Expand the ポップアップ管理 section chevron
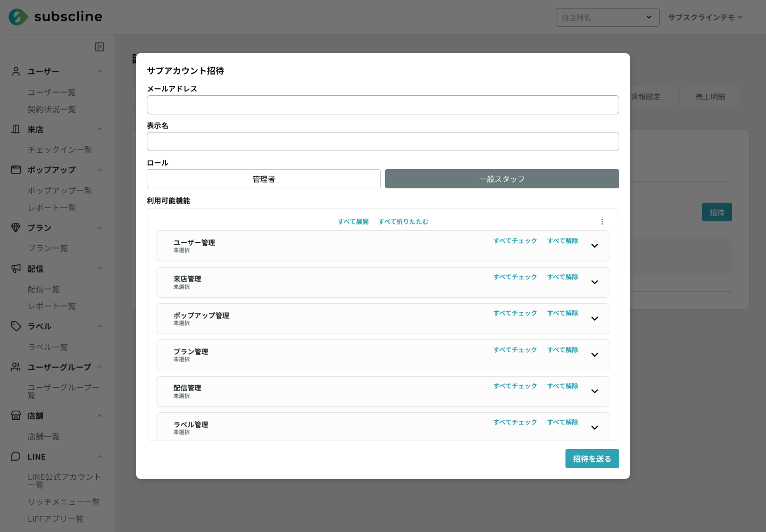 coord(595,319)
